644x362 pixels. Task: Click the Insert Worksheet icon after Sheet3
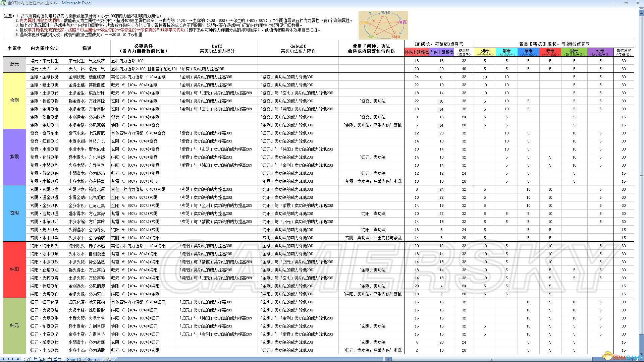pyautogui.click(x=109, y=359)
